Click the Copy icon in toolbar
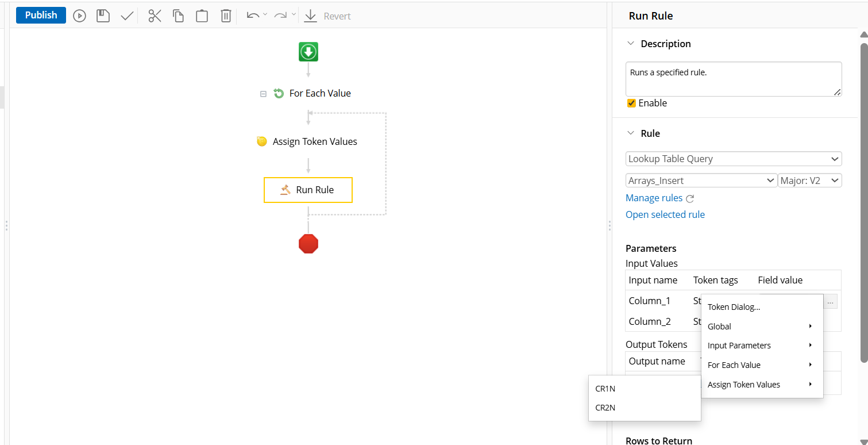 pos(179,16)
